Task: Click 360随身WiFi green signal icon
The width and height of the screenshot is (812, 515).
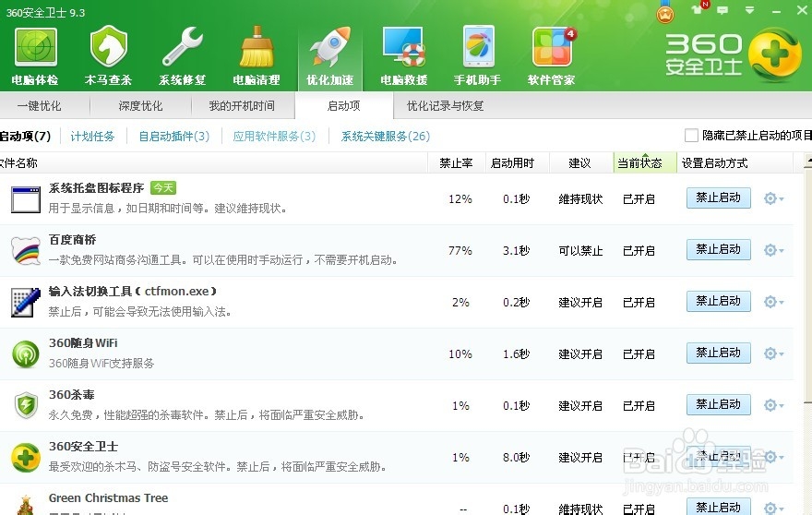Action: point(26,353)
